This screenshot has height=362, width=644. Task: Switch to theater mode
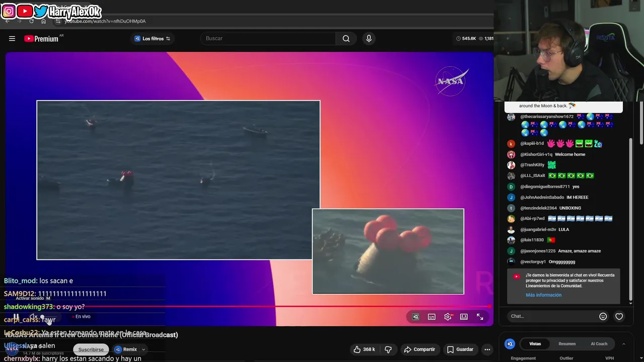pos(464,317)
